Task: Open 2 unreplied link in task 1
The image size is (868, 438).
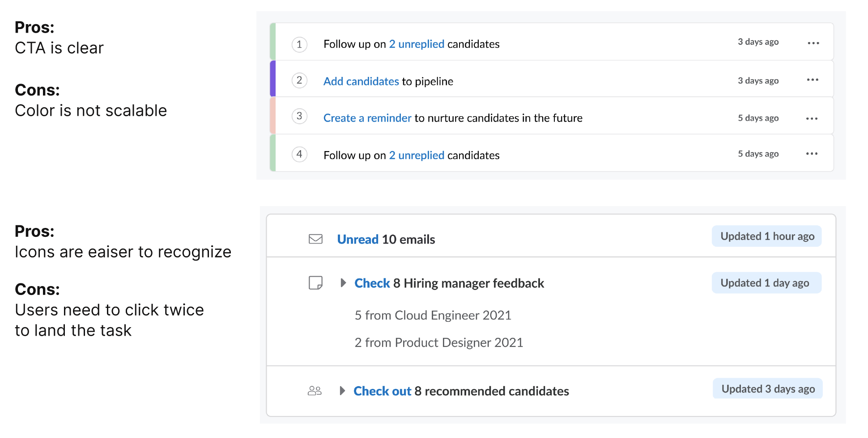Action: pos(416,44)
